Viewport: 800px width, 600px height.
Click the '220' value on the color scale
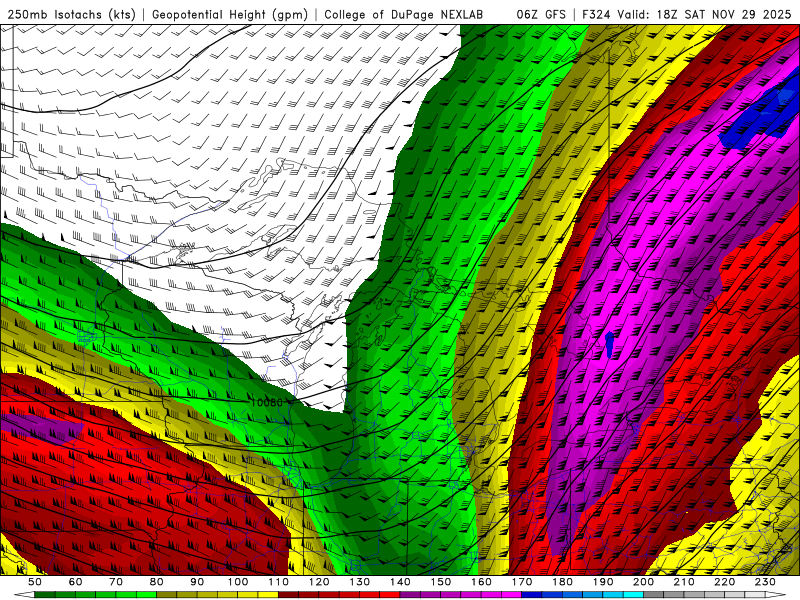click(724, 582)
